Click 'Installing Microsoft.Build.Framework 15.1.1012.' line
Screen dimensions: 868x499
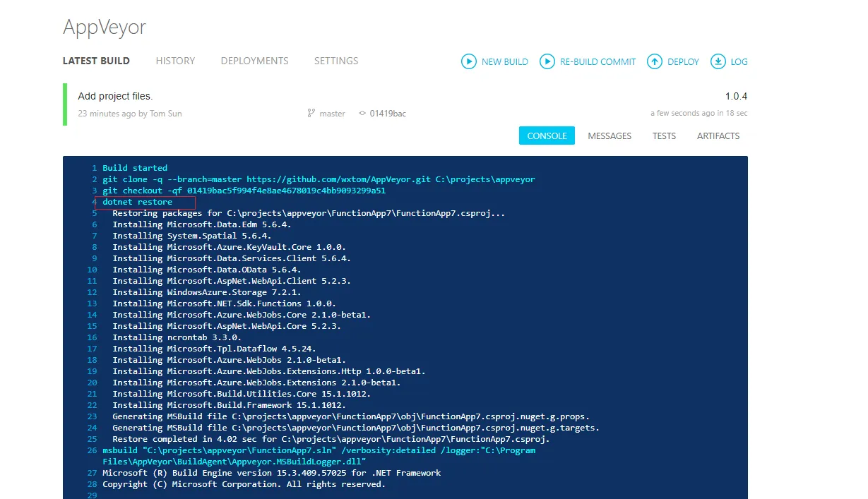(x=230, y=405)
